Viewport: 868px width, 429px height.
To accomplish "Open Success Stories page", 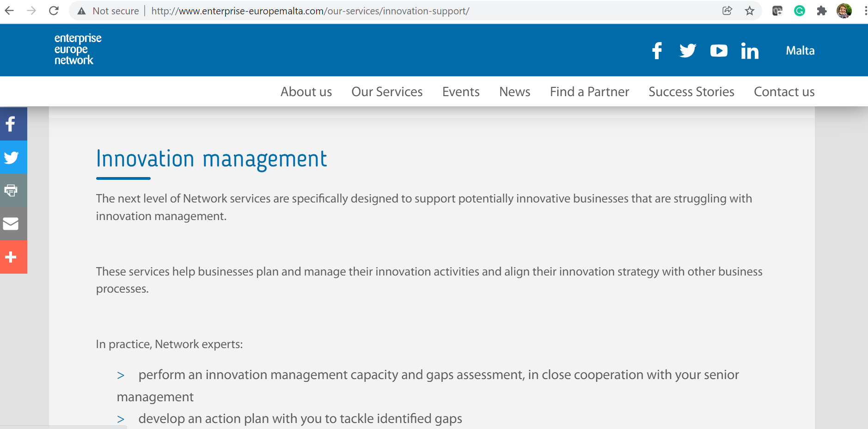I will click(x=691, y=92).
